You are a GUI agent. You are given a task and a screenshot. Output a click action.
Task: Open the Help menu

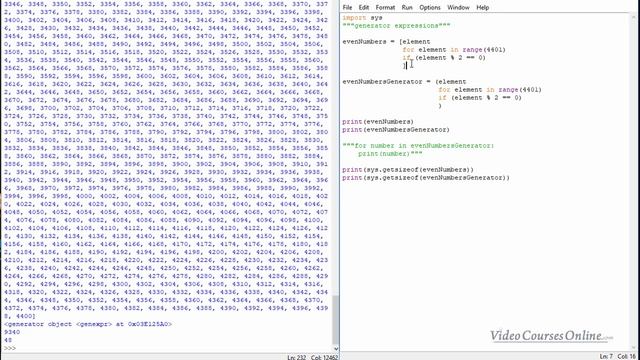482,7
